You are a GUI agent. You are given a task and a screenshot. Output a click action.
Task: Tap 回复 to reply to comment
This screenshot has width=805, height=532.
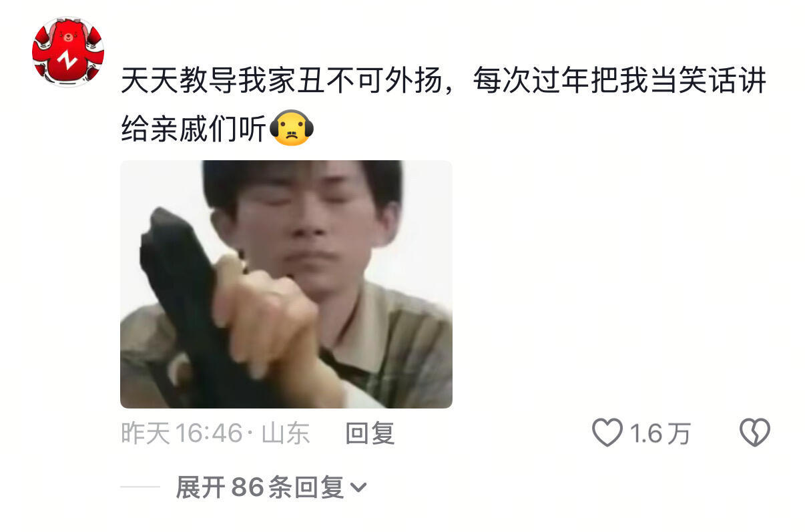(x=370, y=433)
